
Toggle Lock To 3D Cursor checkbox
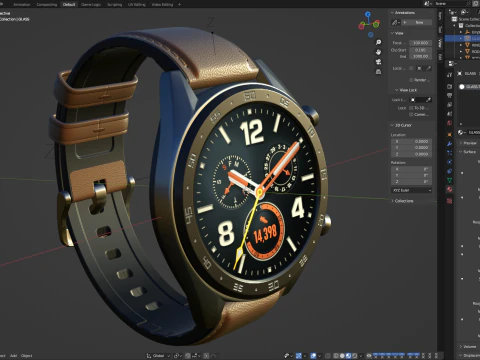point(411,108)
